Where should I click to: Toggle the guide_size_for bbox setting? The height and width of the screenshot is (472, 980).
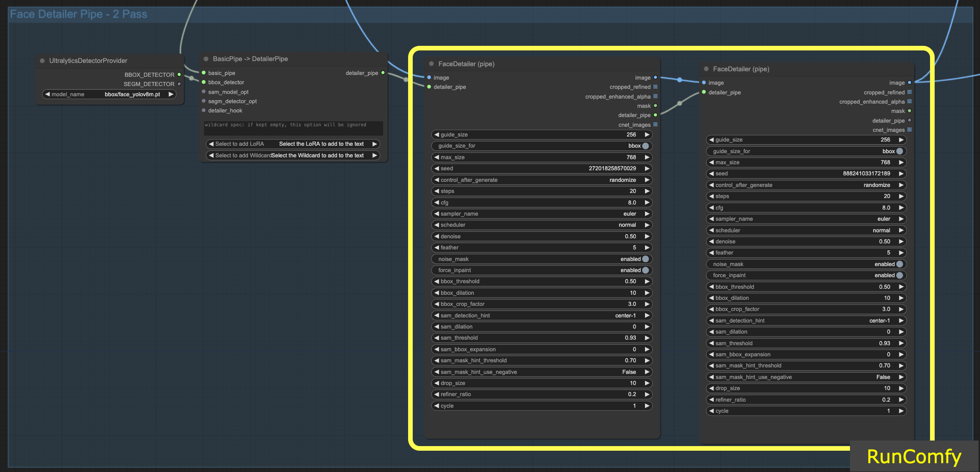point(646,146)
